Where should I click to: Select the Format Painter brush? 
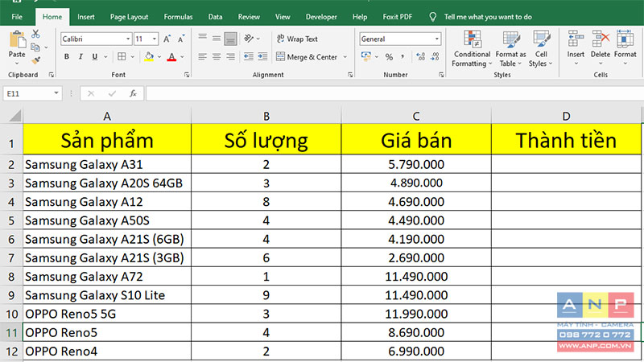pos(35,60)
